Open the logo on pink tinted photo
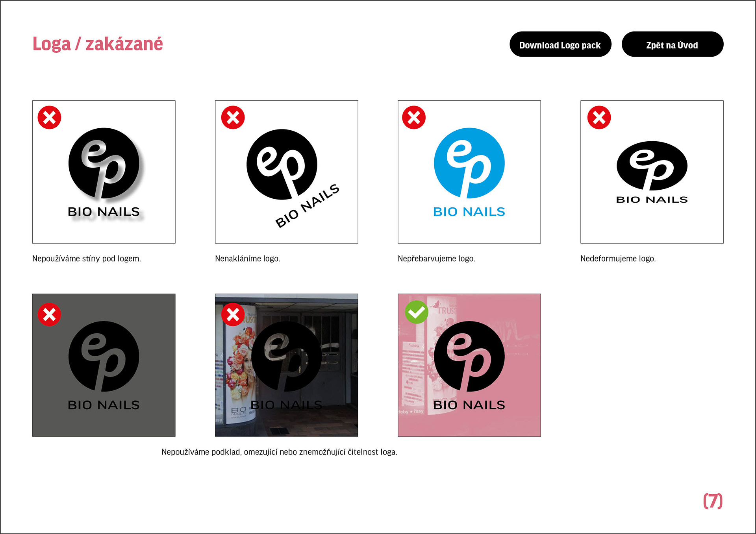Viewport: 756px width, 534px height. coord(469,365)
